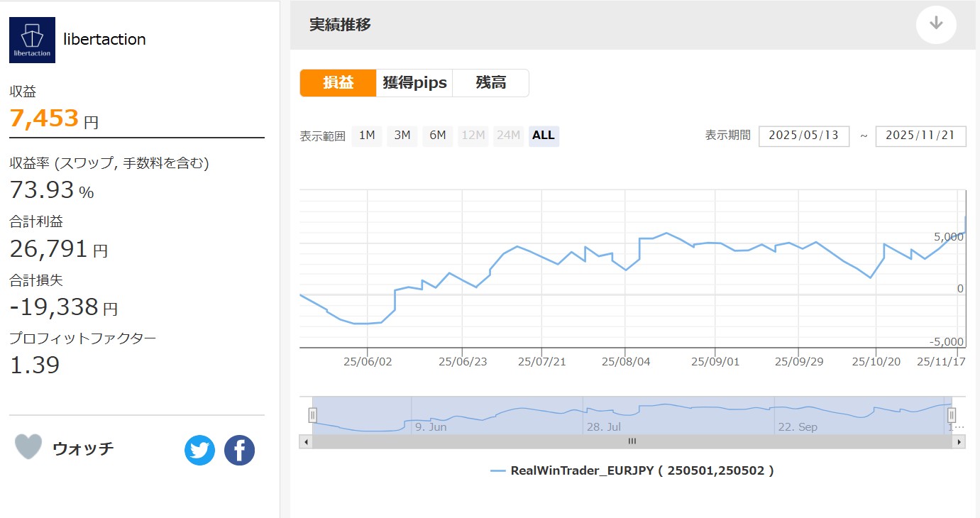Click start date field 2025/05/13
Viewport: 980px width, 518px height.
pos(803,136)
